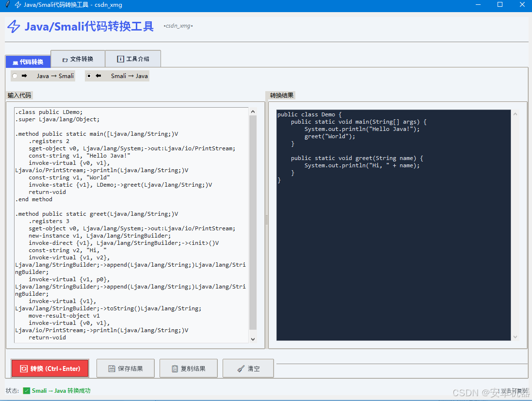532x401 pixels.
Task: Click the refresh icon on the red 转换 button
Action: click(24, 369)
